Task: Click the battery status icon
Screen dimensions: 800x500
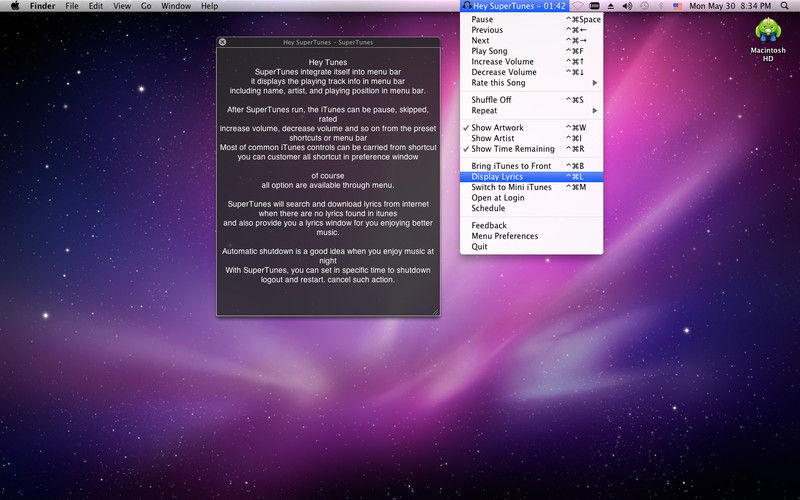Action: 594,6
